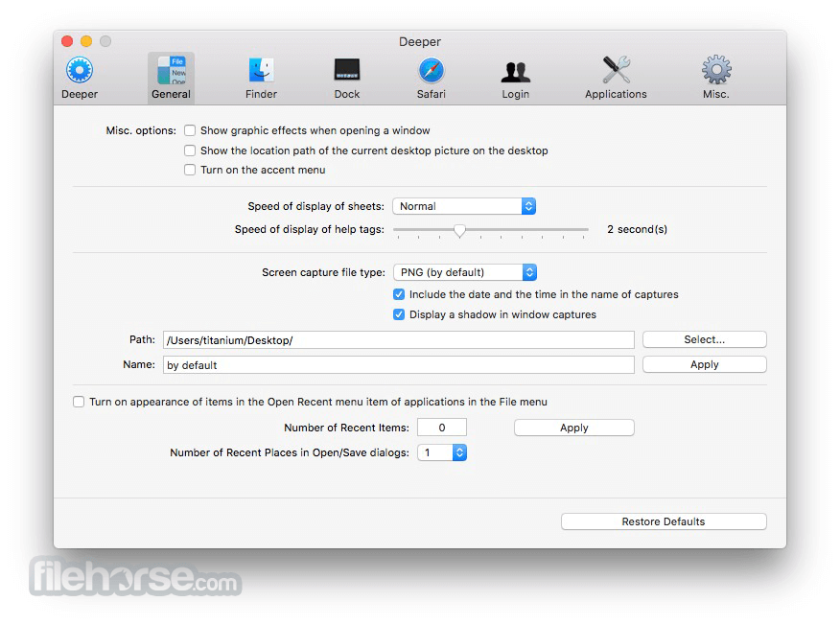The image size is (840, 625).
Task: Open the Dock settings pane
Action: pyautogui.click(x=346, y=78)
